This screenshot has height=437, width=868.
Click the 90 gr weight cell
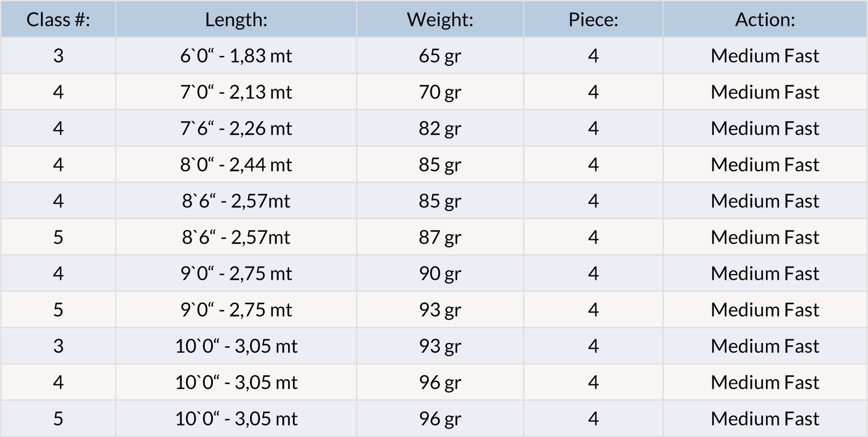[x=440, y=273]
